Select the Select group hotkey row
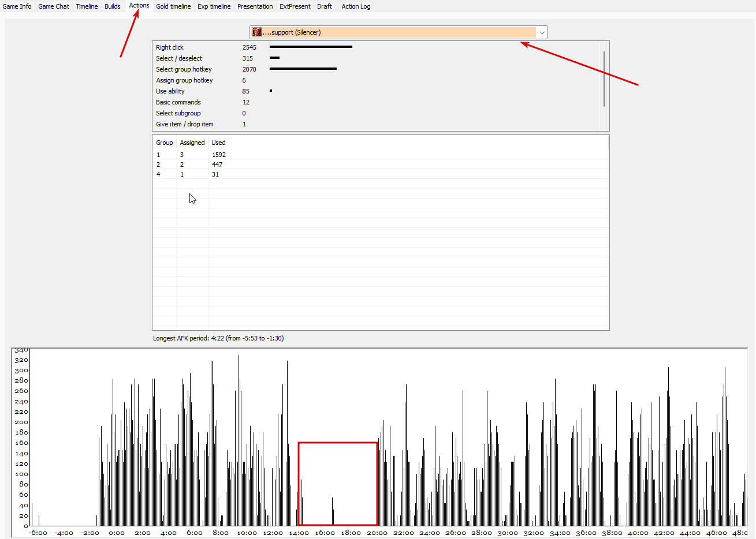This screenshot has height=539, width=756. coord(376,69)
